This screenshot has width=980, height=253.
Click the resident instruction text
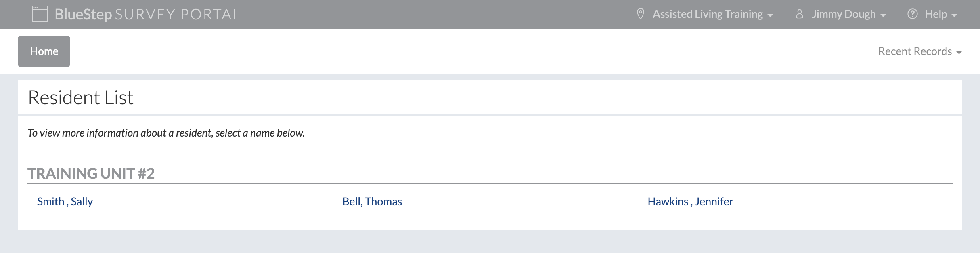[166, 133]
